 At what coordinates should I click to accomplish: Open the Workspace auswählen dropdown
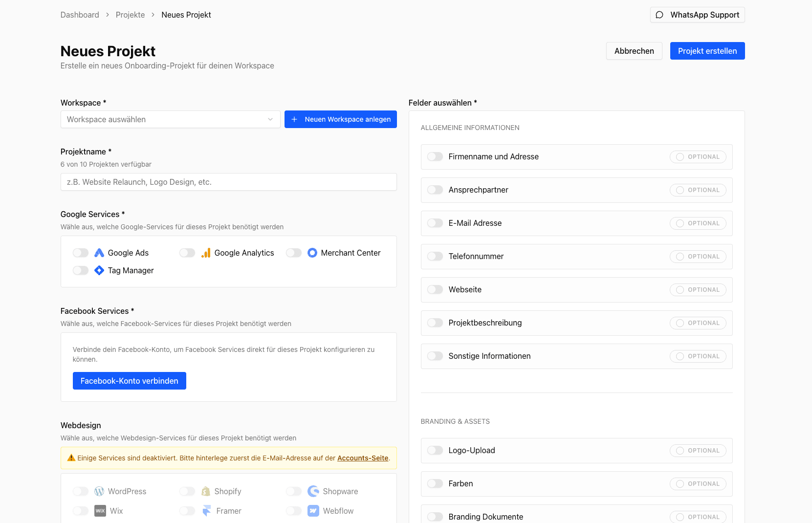pos(170,119)
